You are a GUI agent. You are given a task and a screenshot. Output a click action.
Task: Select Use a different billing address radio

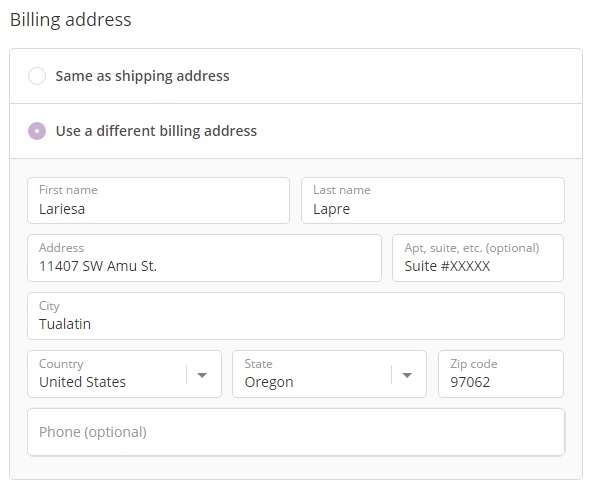pyautogui.click(x=37, y=131)
